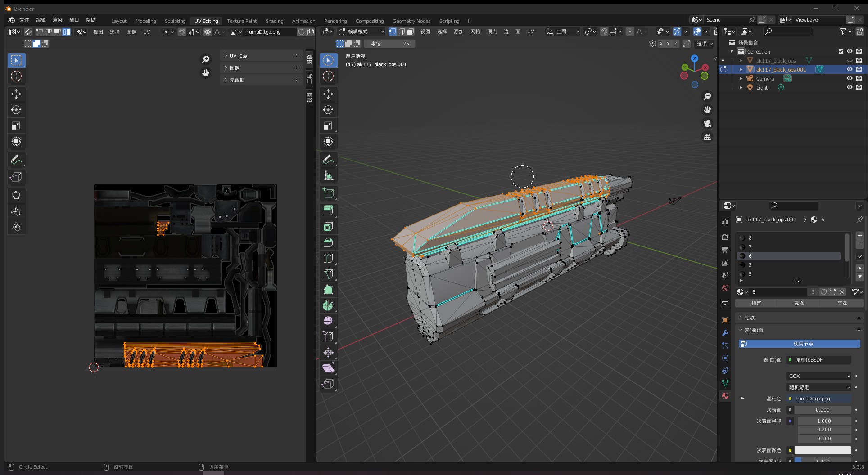Screen dimensions: 868x475
Task: Toggle camera view in 3D viewport
Action: point(707,123)
